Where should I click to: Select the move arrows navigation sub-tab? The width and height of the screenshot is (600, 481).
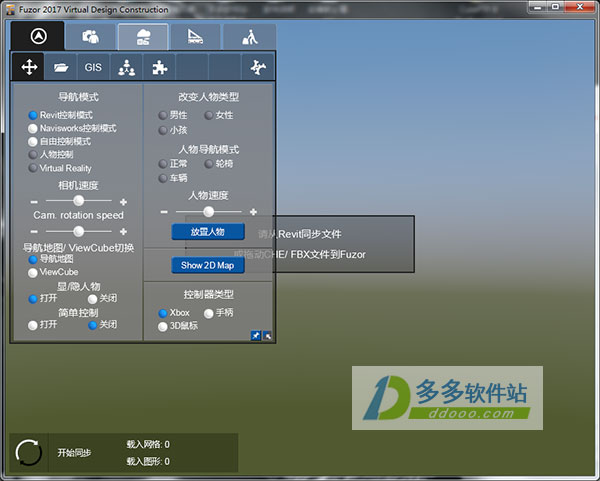coord(29,67)
